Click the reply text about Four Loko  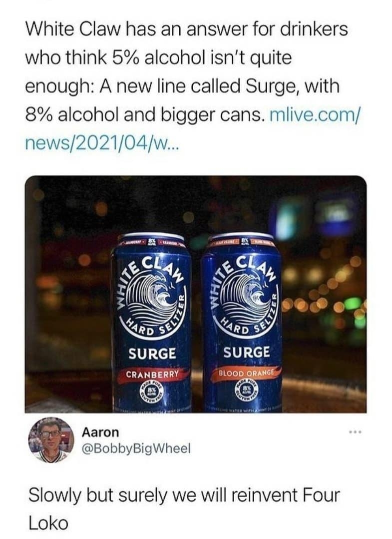coord(184,510)
